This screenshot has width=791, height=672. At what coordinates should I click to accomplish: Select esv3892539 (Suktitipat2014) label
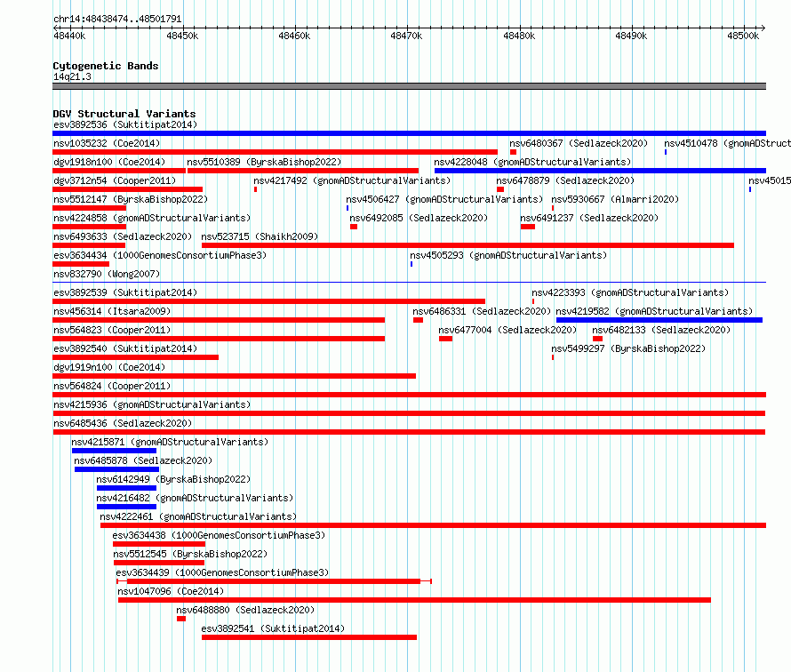125,292
